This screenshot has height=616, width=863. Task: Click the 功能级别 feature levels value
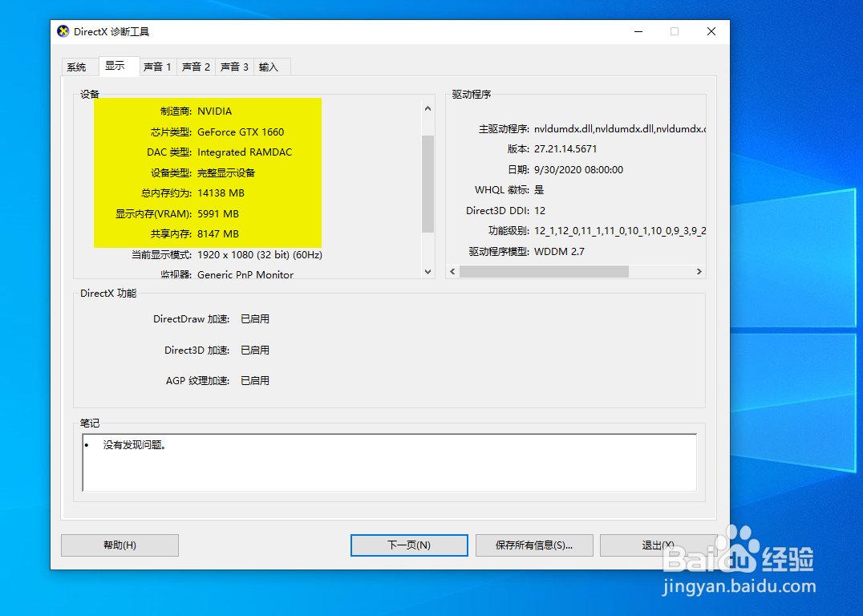[x=620, y=231]
